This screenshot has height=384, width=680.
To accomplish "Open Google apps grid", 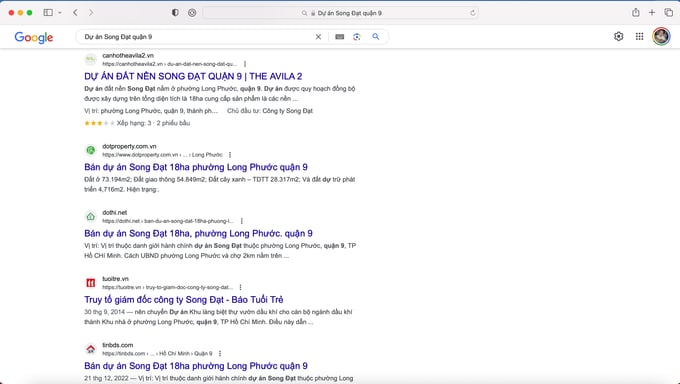I will coord(640,36).
